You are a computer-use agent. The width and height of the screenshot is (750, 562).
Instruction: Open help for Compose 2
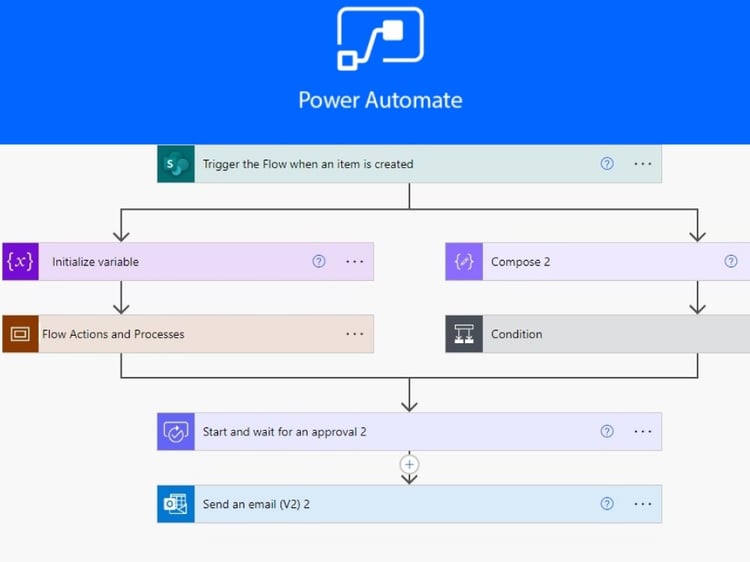[731, 261]
